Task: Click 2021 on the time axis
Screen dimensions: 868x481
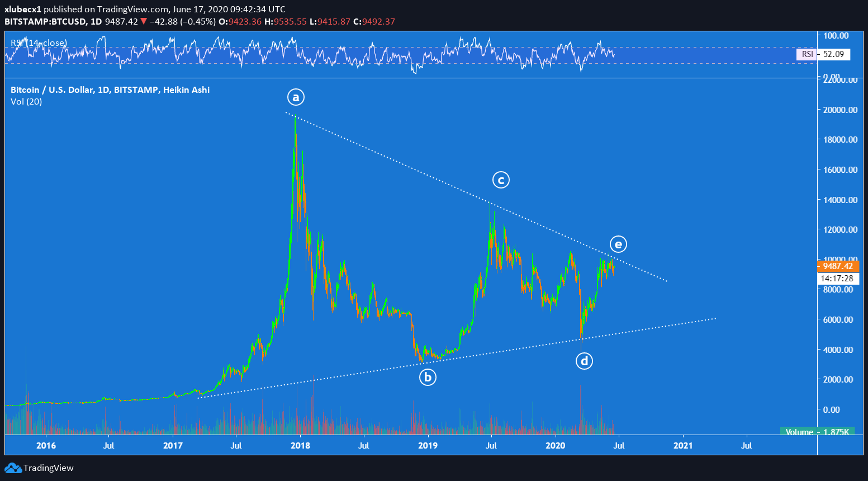Action: (683, 446)
